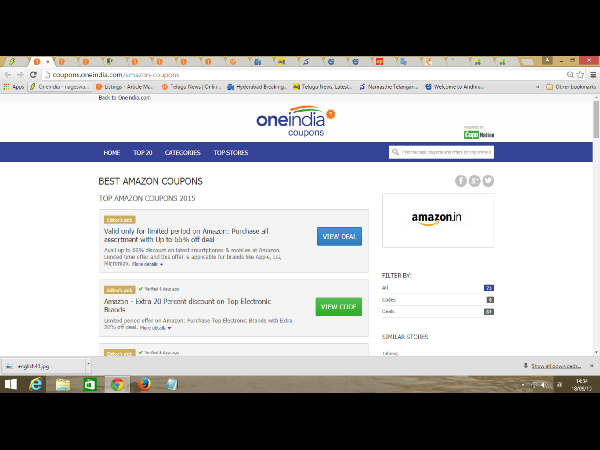
Task: Click the Facebook share icon
Action: coord(461,181)
